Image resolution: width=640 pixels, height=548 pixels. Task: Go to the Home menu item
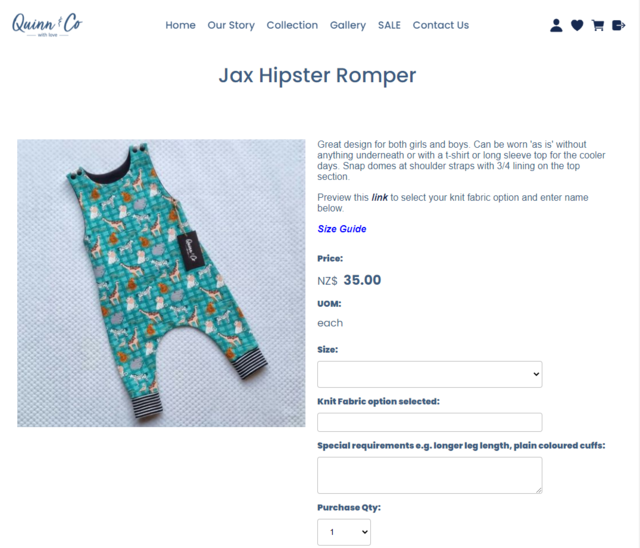click(x=180, y=25)
